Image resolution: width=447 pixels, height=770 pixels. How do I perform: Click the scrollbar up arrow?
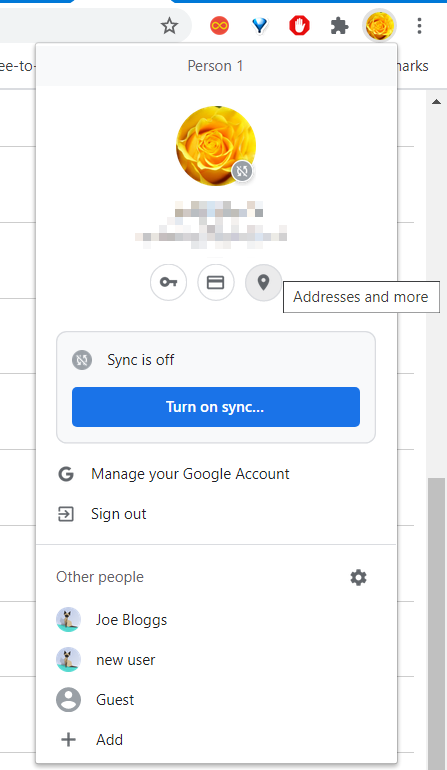click(x=436, y=102)
